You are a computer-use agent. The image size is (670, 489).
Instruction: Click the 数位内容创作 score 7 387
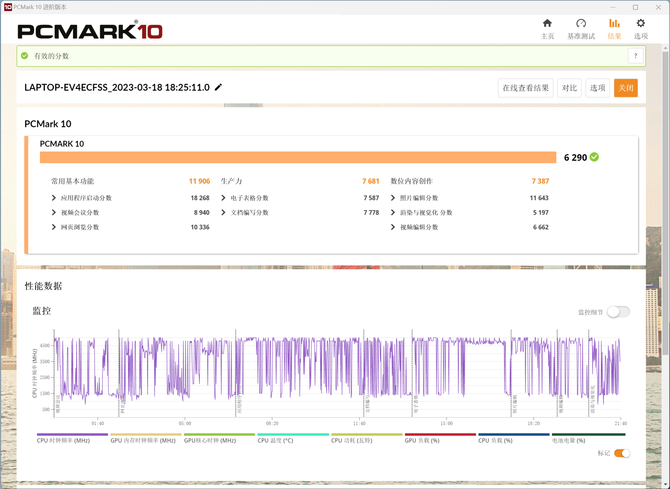[x=540, y=181]
